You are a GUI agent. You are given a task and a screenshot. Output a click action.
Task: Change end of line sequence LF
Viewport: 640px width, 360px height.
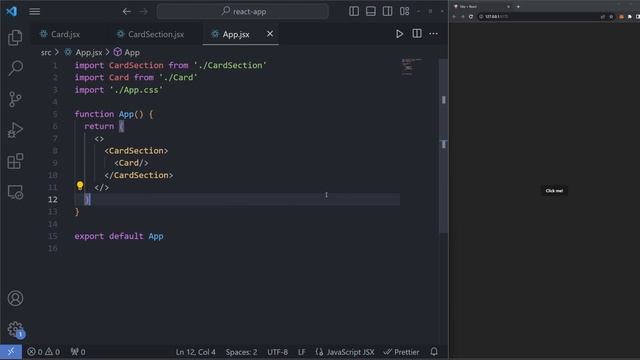[x=301, y=352]
